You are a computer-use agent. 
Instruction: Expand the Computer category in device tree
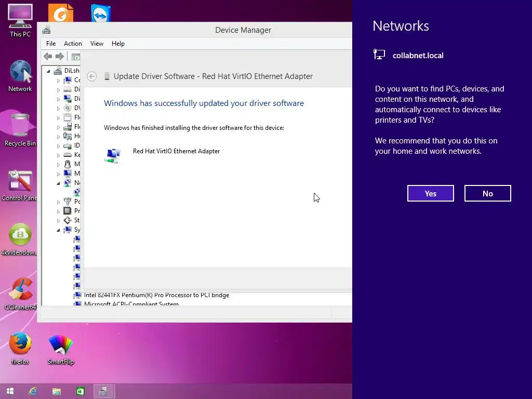coord(58,81)
